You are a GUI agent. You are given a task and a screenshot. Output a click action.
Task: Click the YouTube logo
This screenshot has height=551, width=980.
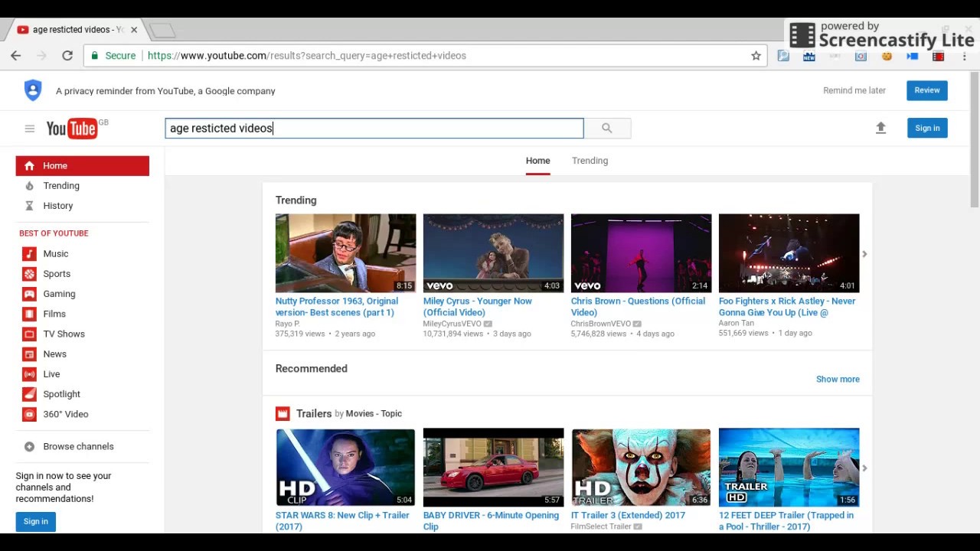[x=72, y=129]
